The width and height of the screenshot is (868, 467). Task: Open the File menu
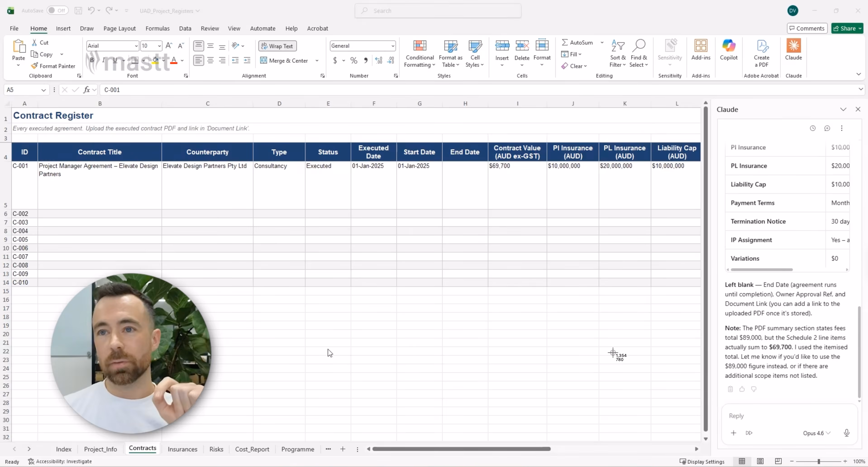point(14,28)
